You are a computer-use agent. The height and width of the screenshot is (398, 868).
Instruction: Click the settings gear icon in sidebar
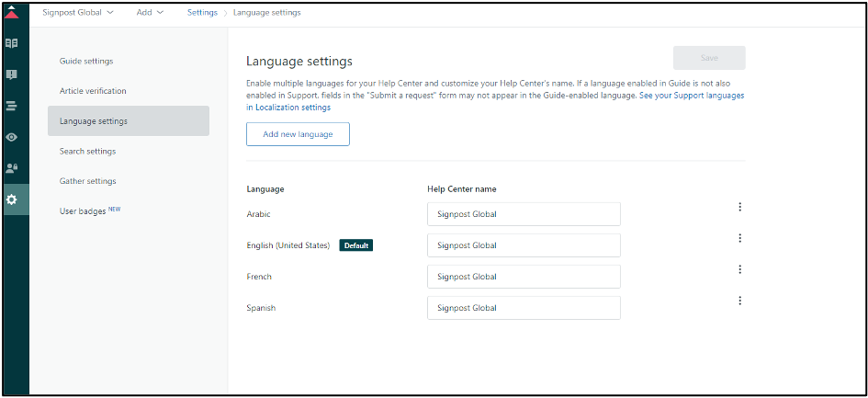point(12,199)
